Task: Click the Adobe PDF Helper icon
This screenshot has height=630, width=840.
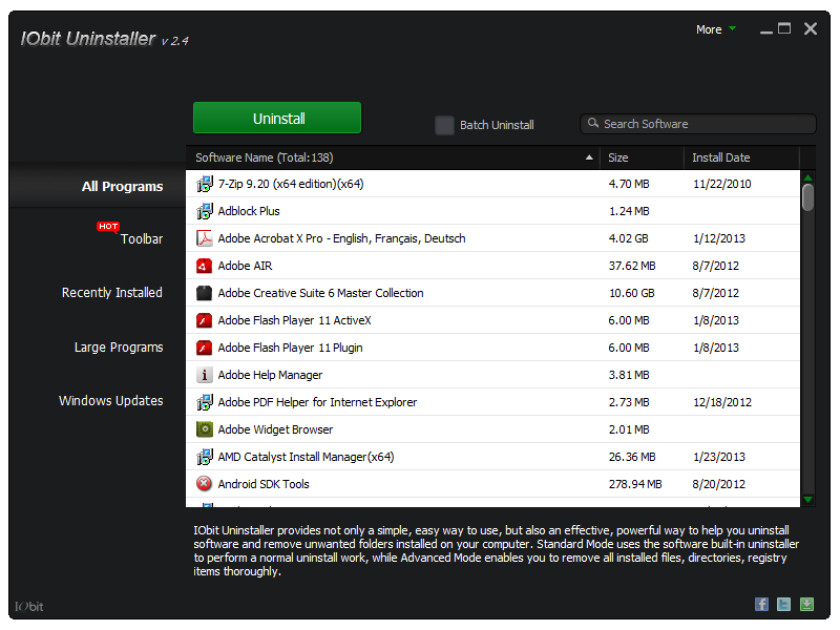Action: (204, 402)
